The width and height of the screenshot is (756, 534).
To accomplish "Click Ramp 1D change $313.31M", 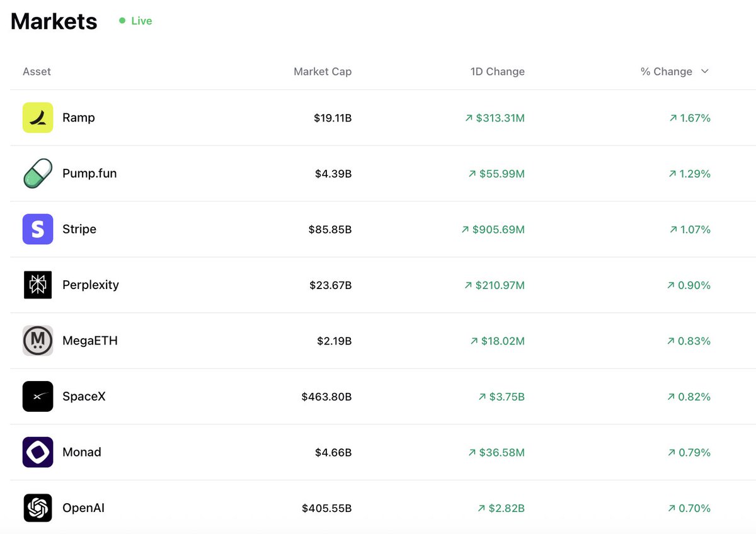I will [x=495, y=118].
